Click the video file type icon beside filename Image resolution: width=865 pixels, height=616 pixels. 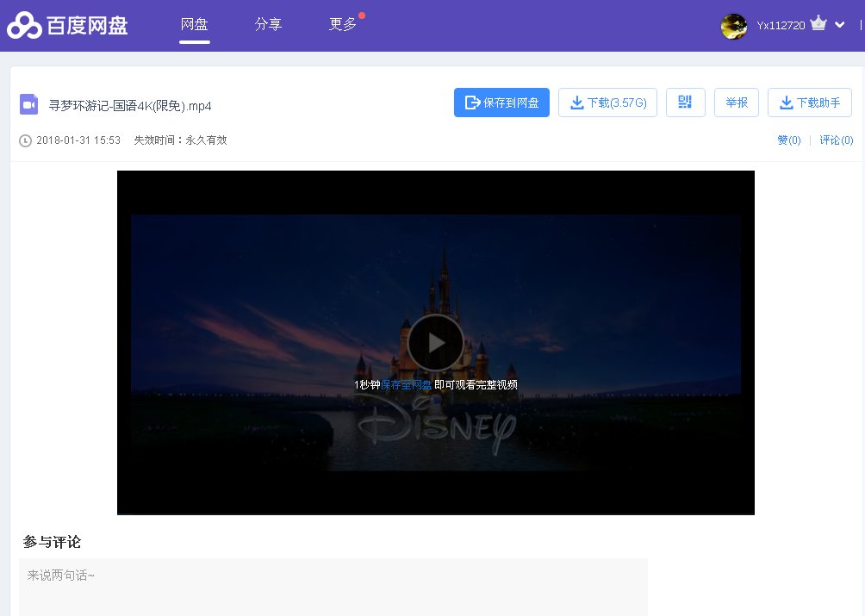click(x=29, y=103)
